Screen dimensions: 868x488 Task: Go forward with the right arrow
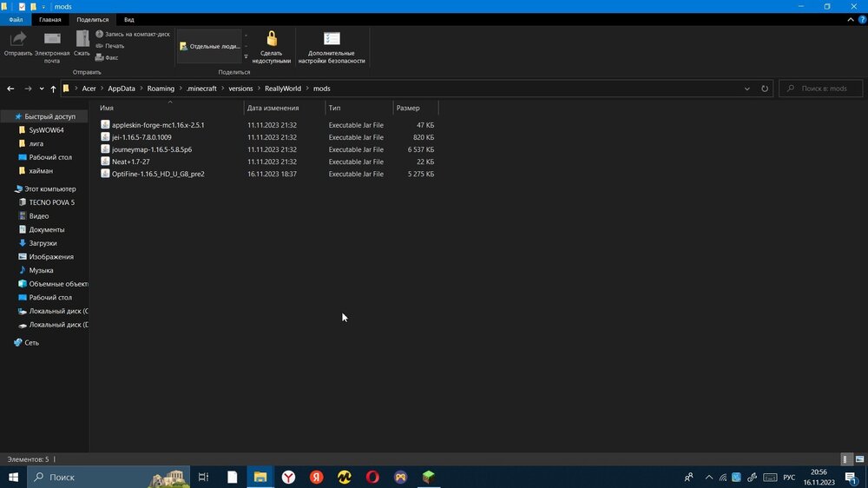tap(28, 89)
